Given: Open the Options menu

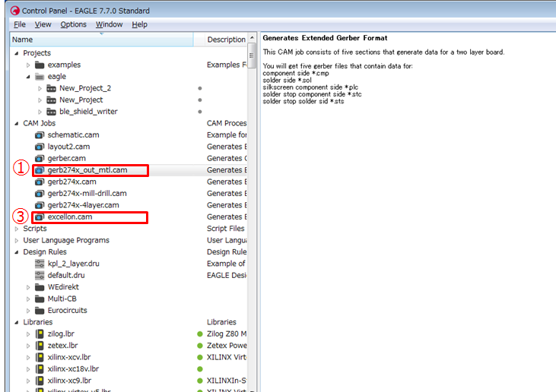Looking at the screenshot, I should pos(74,24).
